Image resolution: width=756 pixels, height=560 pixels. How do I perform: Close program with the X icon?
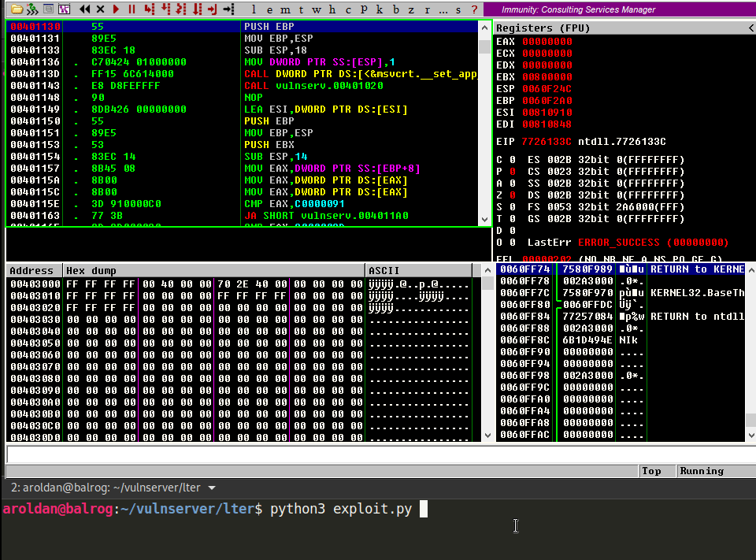pyautogui.click(x=100, y=9)
